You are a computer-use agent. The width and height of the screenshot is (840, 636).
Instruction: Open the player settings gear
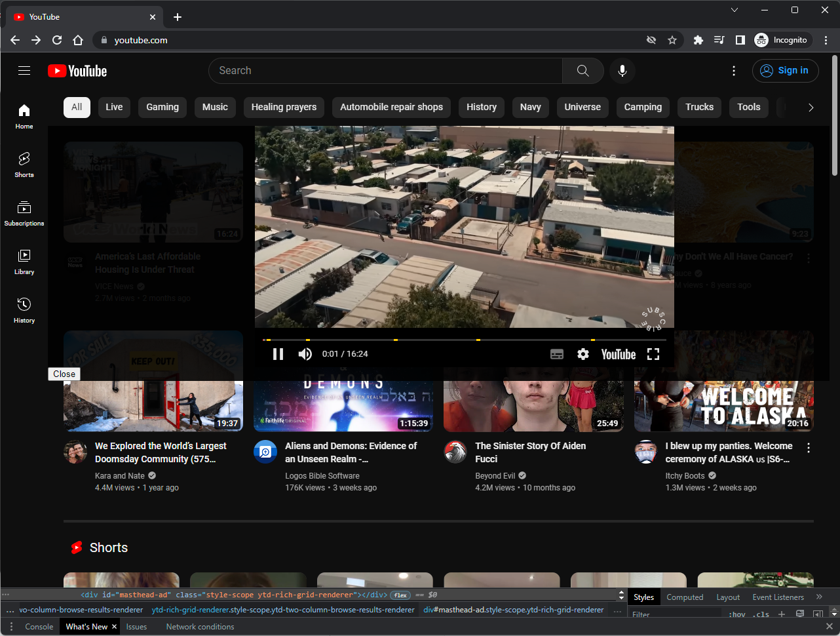coord(583,354)
